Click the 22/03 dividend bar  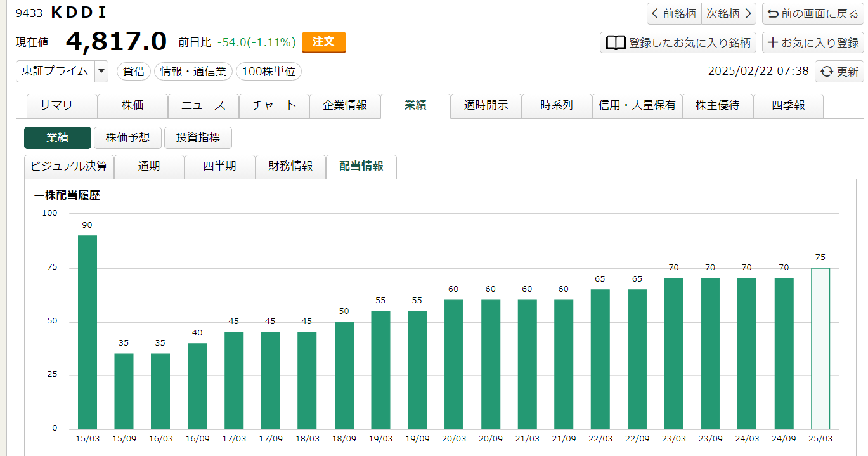coord(600,360)
